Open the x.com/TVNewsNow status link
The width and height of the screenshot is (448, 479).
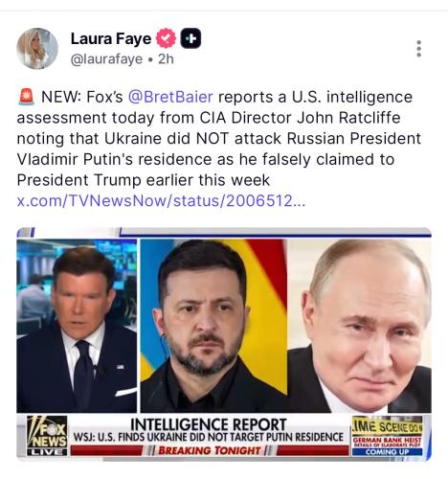(x=161, y=201)
